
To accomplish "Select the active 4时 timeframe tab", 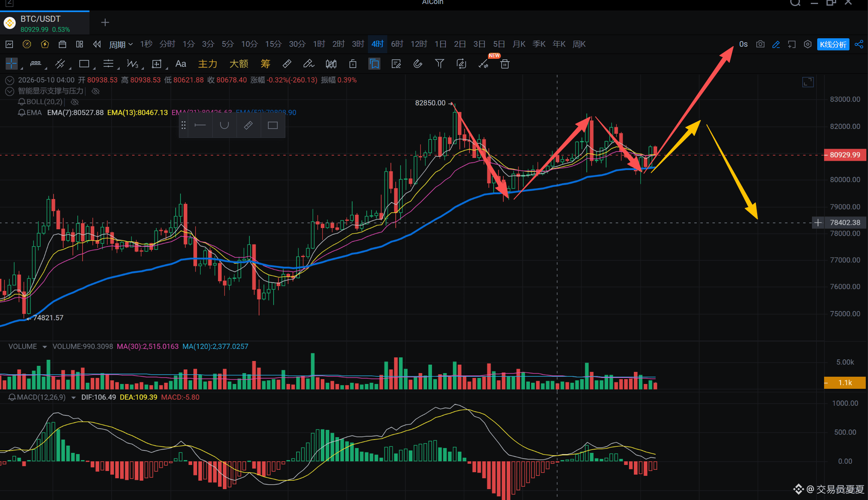I will coord(378,44).
